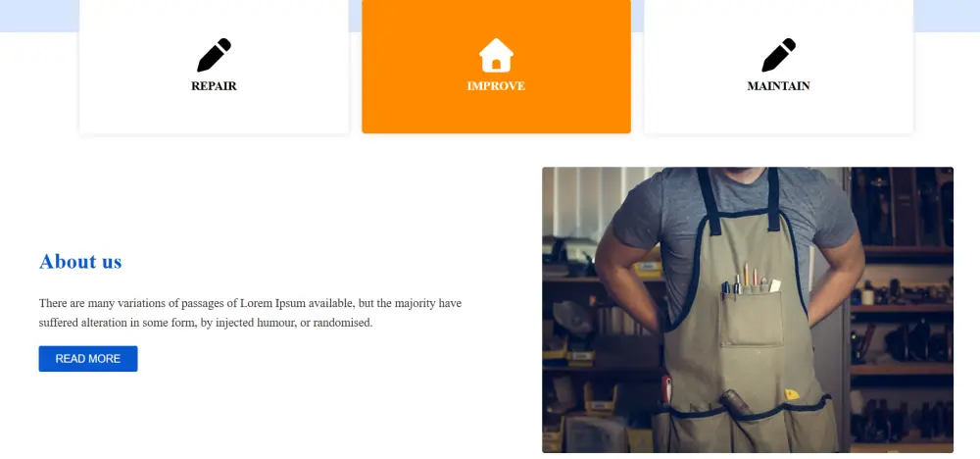Click the Lorem Ipsum paragraph text
Image resolution: width=980 pixels, height=459 pixels.
tap(250, 313)
